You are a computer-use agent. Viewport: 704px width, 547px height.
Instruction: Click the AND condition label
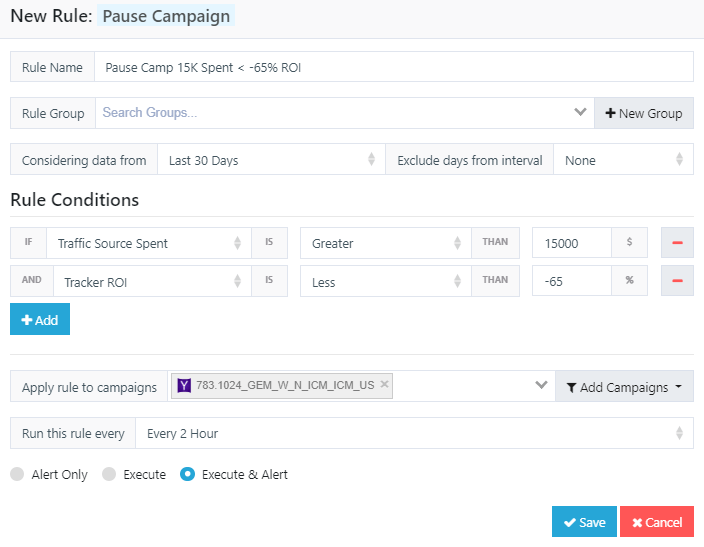(x=31, y=280)
